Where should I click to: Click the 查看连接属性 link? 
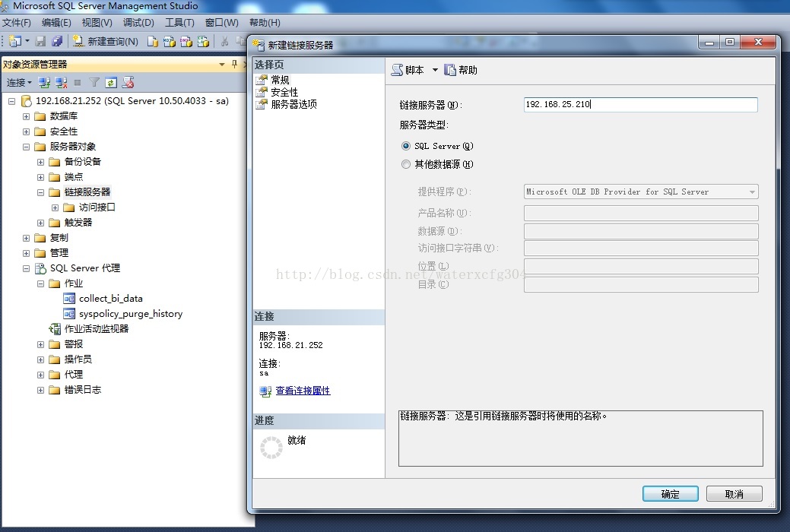(303, 391)
